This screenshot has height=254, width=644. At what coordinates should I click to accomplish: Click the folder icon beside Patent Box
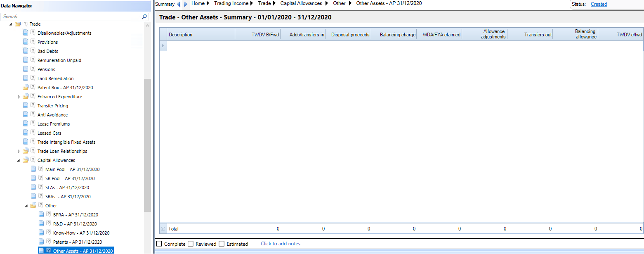(x=26, y=88)
